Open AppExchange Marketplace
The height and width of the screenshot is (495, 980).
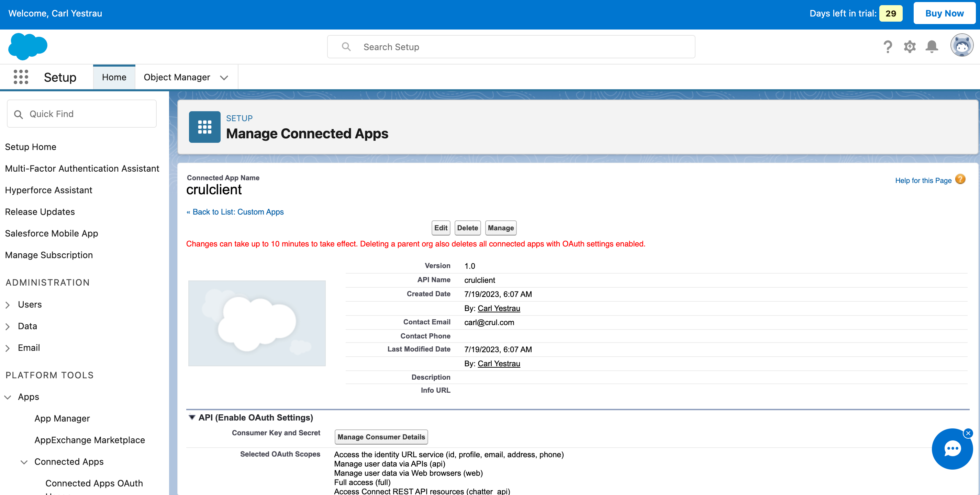pyautogui.click(x=90, y=440)
